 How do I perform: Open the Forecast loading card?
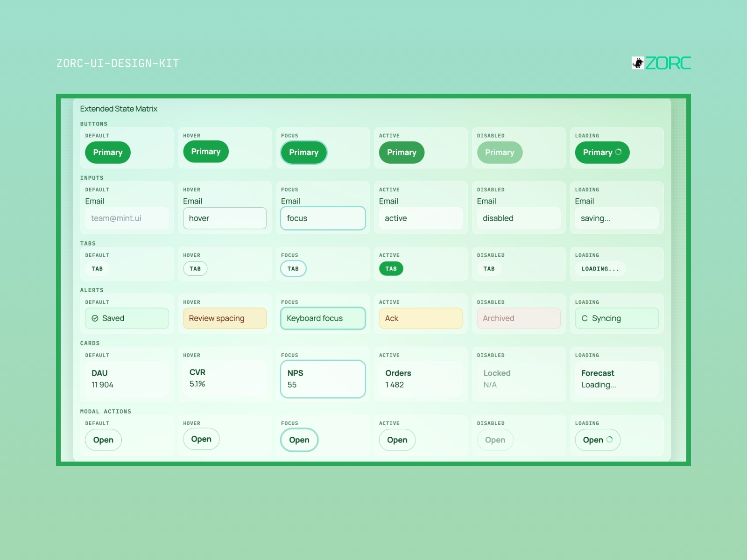click(x=617, y=379)
